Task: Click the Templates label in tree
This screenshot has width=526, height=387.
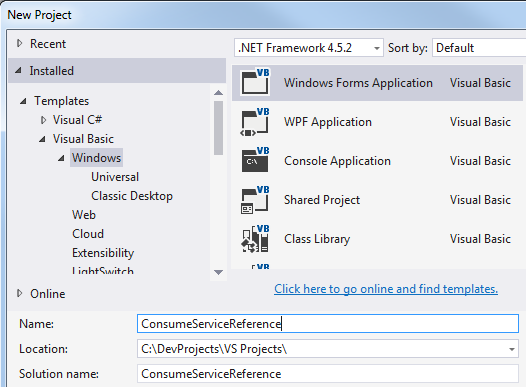Action: coord(61,101)
